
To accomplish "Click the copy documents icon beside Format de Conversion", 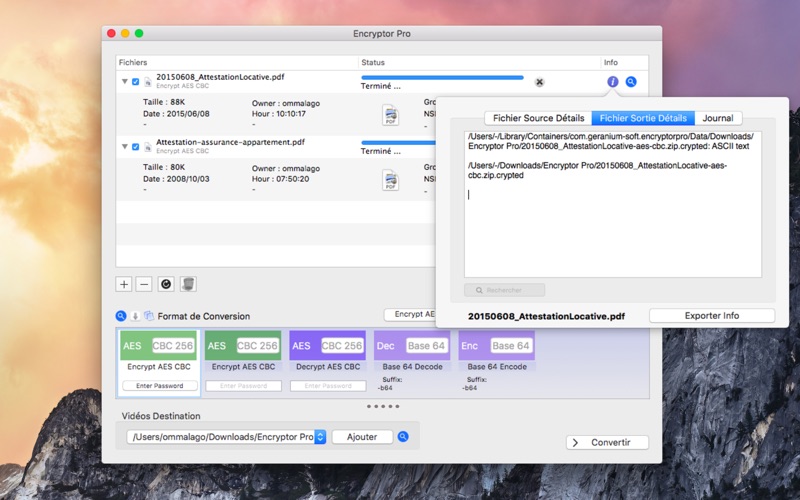I will click(x=149, y=316).
